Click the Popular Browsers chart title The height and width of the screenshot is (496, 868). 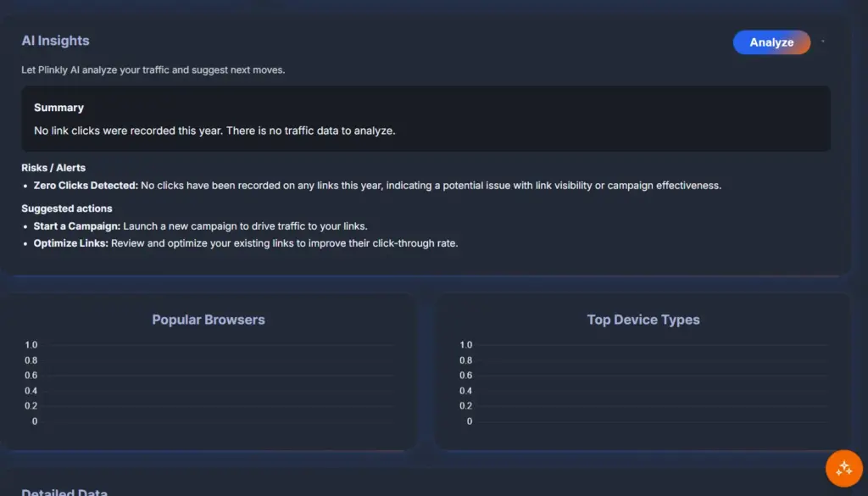click(x=209, y=320)
